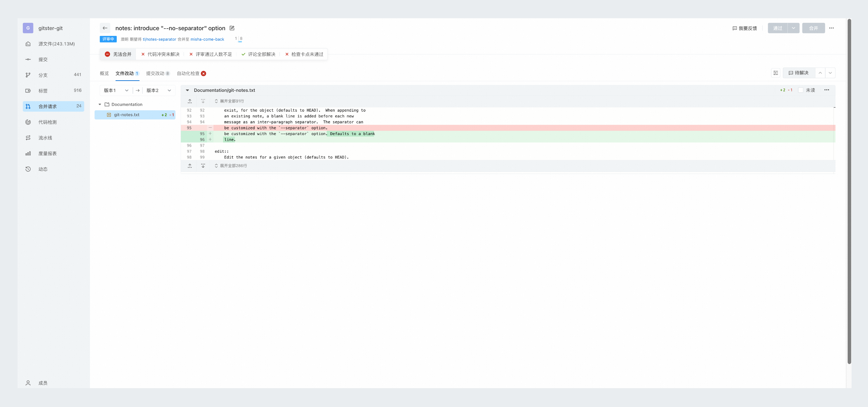Click the file diff side-by-side toggle icon
The height and width of the screenshot is (407, 868).
click(775, 73)
